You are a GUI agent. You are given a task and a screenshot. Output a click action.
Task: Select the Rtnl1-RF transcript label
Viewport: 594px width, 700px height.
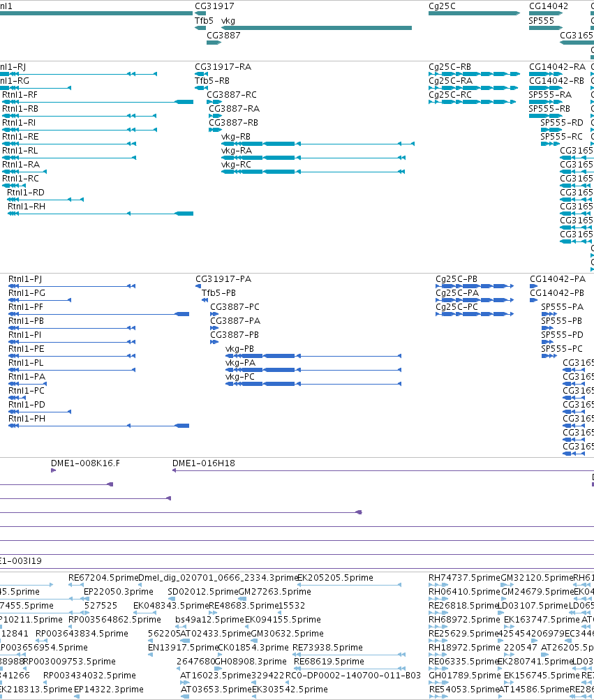pos(20,95)
